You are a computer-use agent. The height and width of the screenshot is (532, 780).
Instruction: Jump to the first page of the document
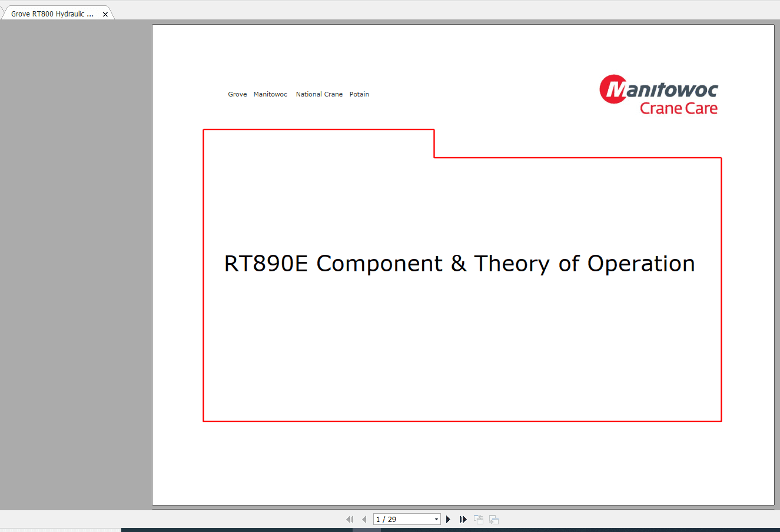[350, 519]
